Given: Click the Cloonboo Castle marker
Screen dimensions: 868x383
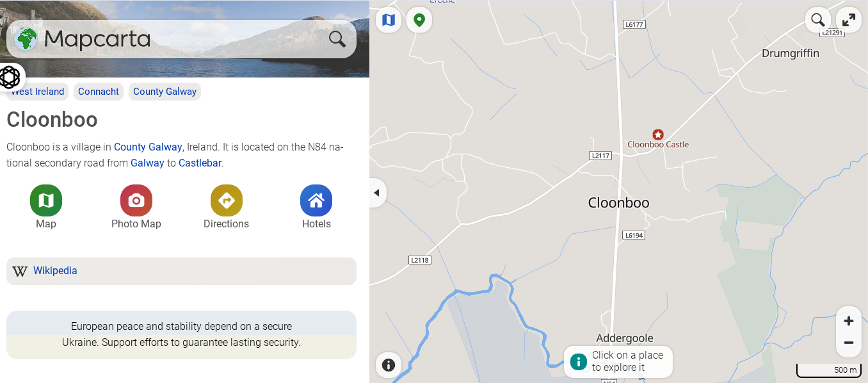Looking at the screenshot, I should click(657, 134).
